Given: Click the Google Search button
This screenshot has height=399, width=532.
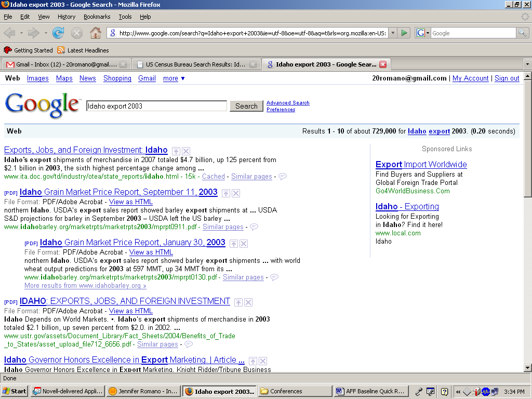Looking at the screenshot, I should pos(246,106).
